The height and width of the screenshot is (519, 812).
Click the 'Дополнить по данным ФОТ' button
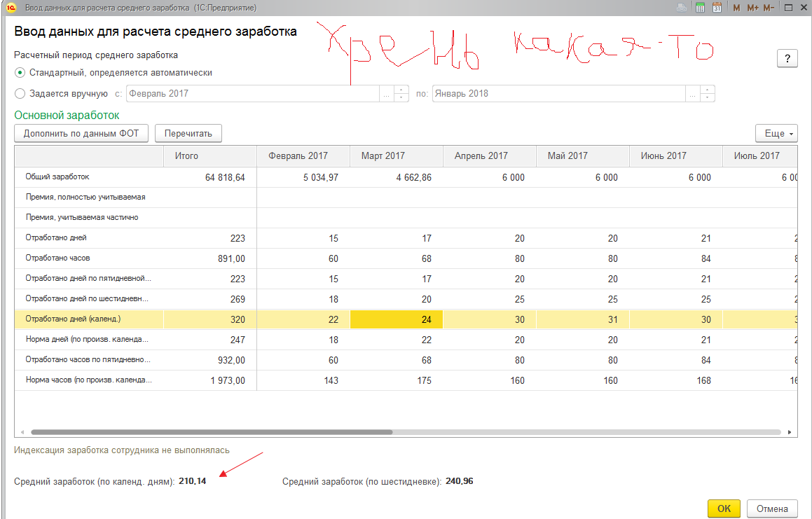coord(81,133)
